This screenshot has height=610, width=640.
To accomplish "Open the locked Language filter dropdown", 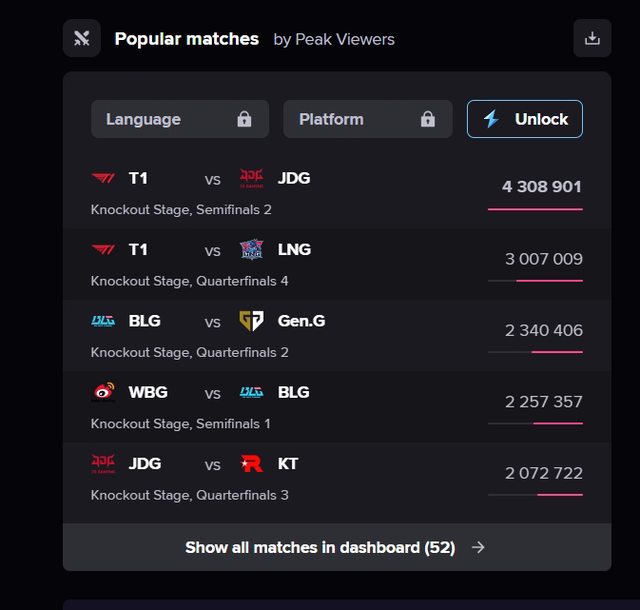I will click(179, 119).
